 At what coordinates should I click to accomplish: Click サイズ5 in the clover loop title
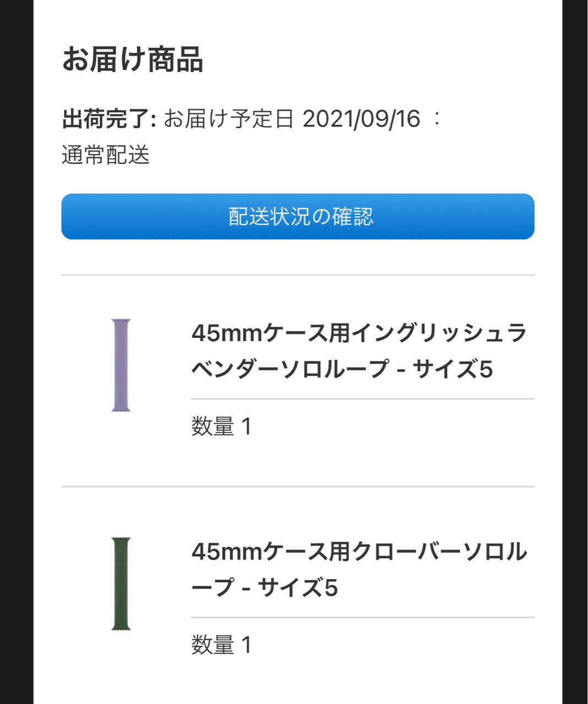pyautogui.click(x=298, y=587)
